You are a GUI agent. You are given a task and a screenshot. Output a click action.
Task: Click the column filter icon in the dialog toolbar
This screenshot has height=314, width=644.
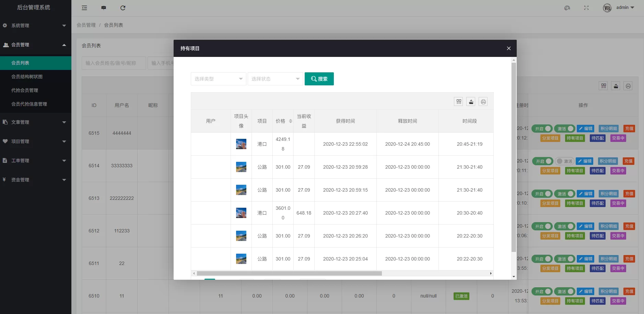tap(458, 101)
